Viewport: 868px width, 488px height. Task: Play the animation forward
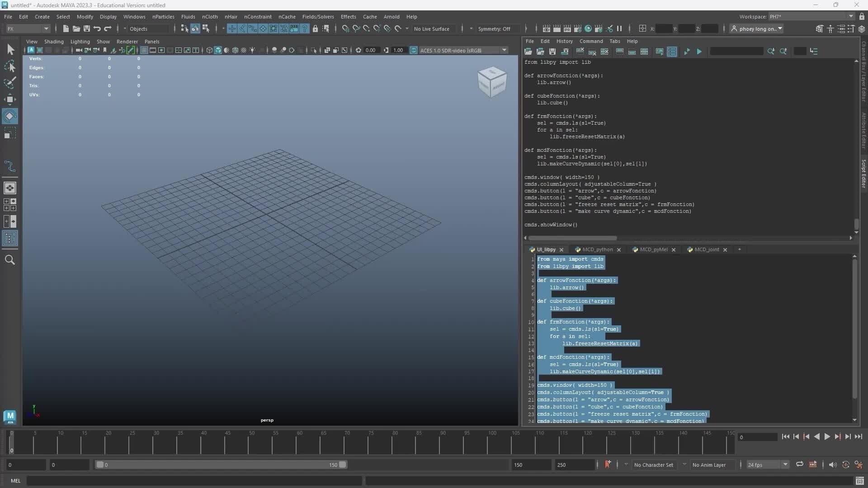827,436
